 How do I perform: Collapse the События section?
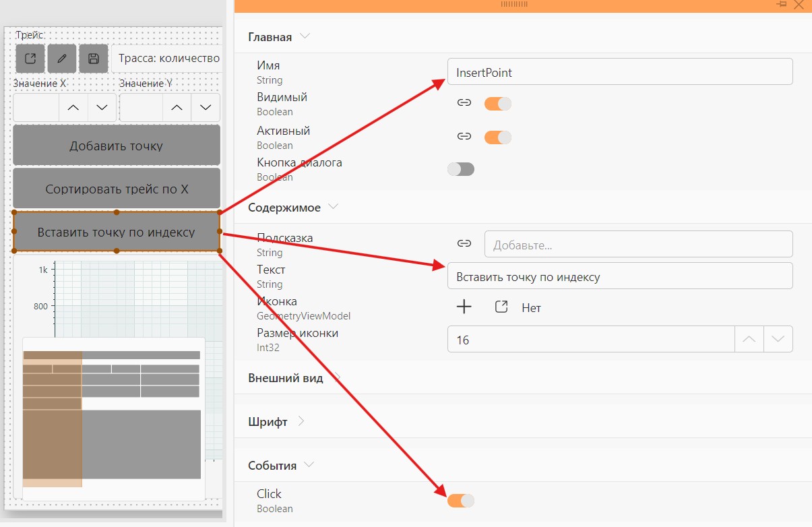pyautogui.click(x=309, y=465)
